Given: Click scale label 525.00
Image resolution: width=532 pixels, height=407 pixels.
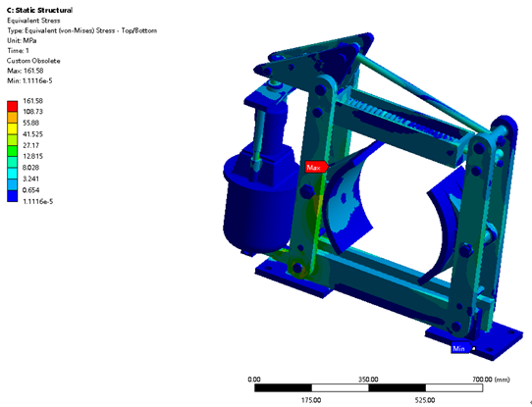Looking at the screenshot, I should [425, 400].
